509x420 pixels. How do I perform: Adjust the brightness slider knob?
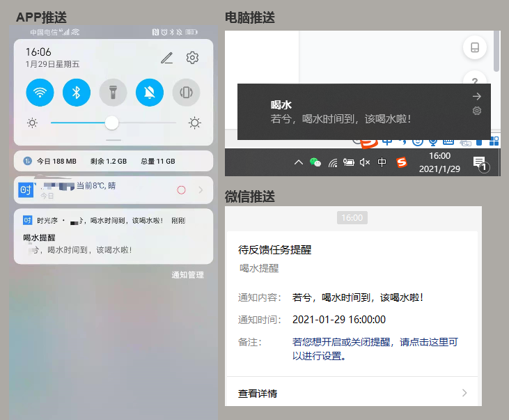111,123
